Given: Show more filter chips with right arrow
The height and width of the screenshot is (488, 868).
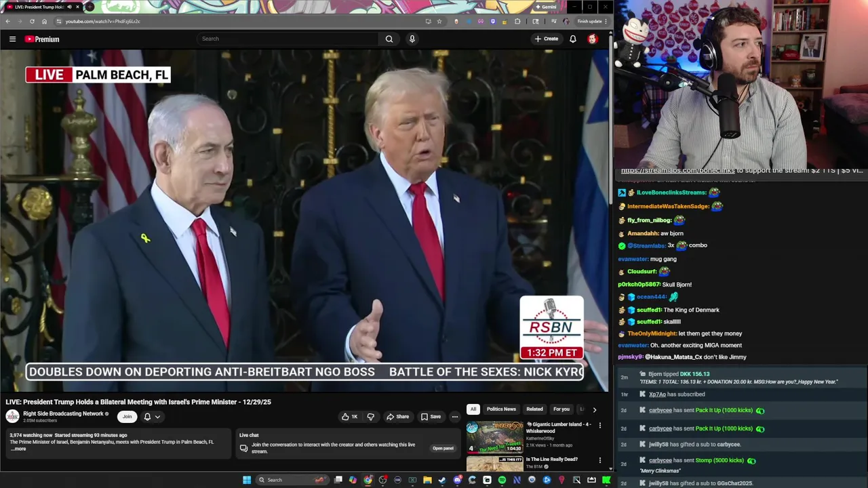Looking at the screenshot, I should pyautogui.click(x=595, y=409).
